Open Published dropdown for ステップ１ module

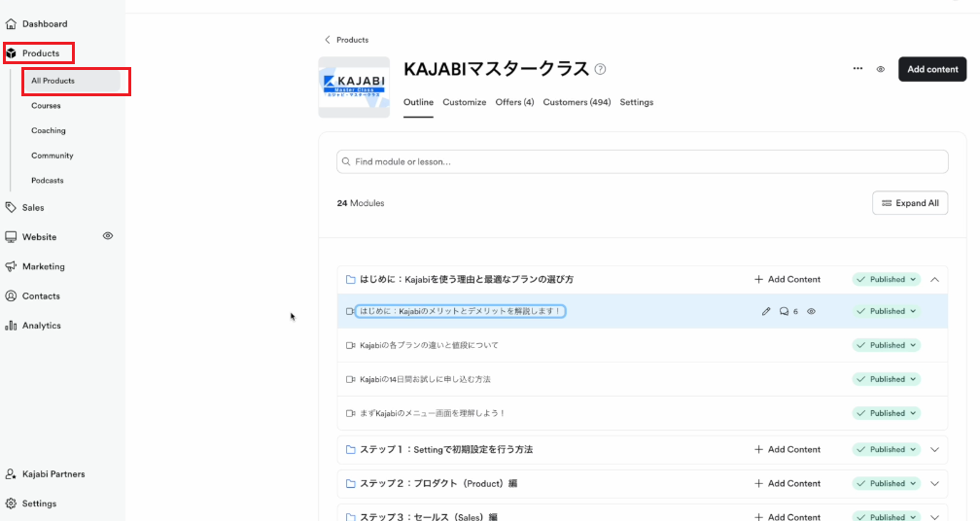coord(887,450)
